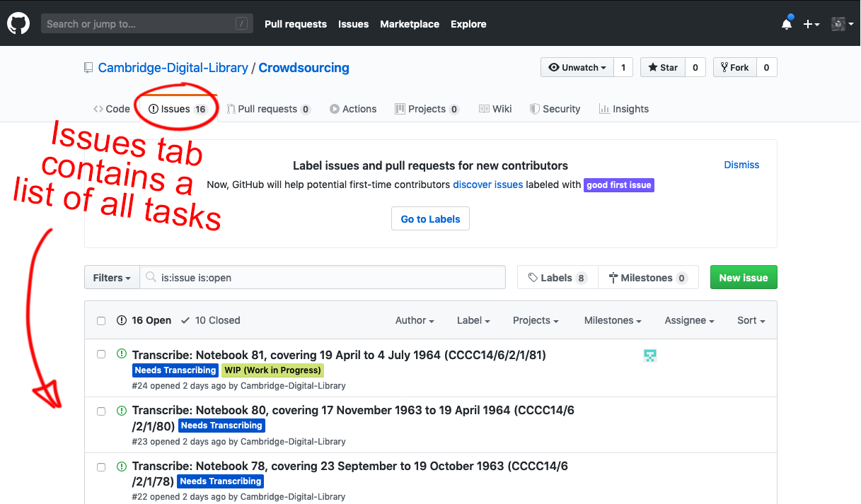Expand the Assignee filter dropdown
861x504 pixels.
click(x=689, y=320)
